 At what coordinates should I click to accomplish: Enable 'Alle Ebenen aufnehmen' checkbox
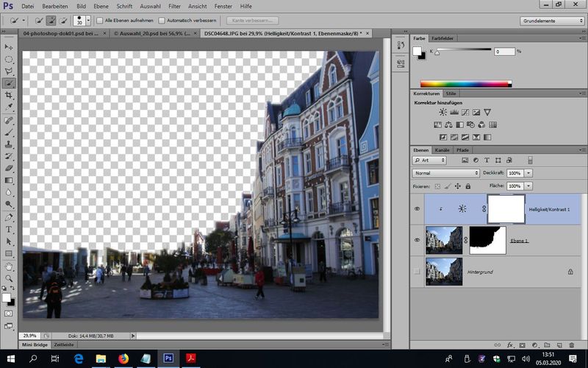click(x=99, y=21)
